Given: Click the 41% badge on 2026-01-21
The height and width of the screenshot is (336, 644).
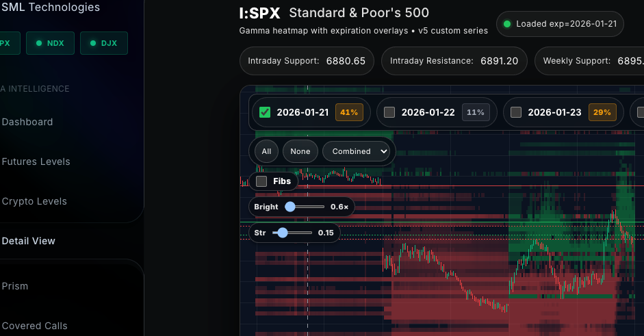Looking at the screenshot, I should (349, 112).
